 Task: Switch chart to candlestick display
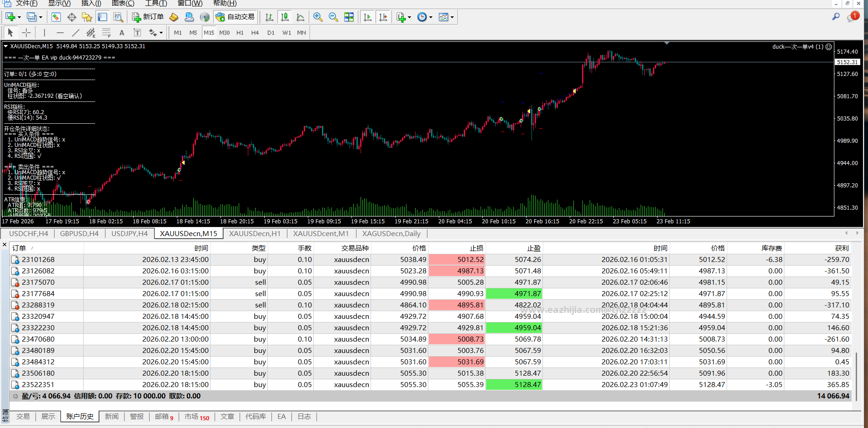pyautogui.click(x=285, y=17)
